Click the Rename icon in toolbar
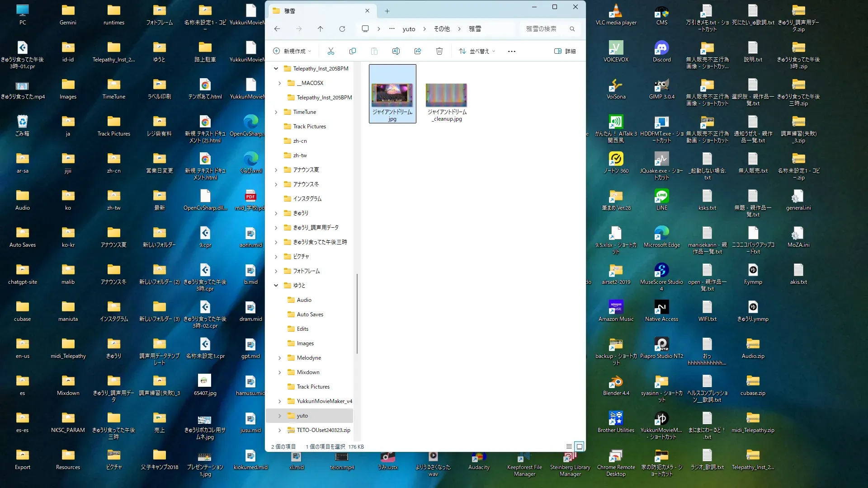The width and height of the screenshot is (868, 488). 396,52
